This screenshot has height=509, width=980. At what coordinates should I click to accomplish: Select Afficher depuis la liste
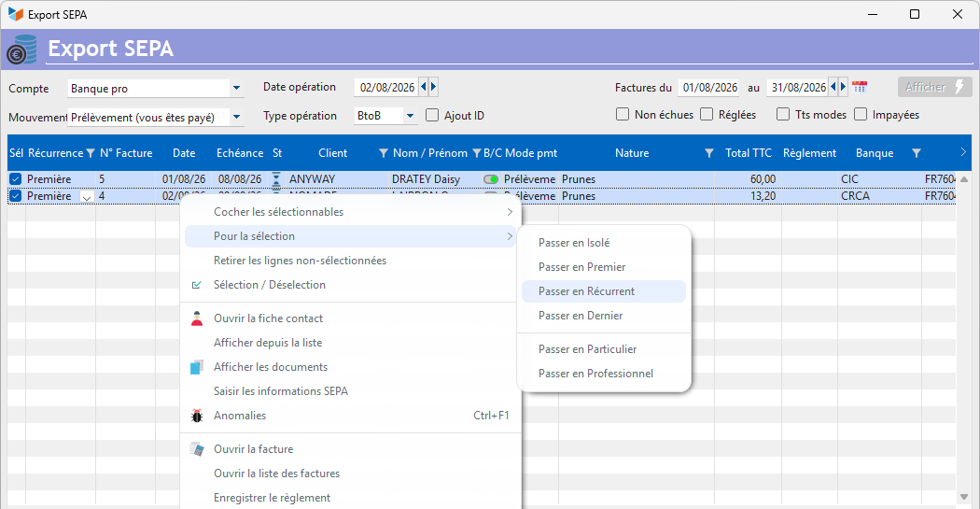pos(350,344)
